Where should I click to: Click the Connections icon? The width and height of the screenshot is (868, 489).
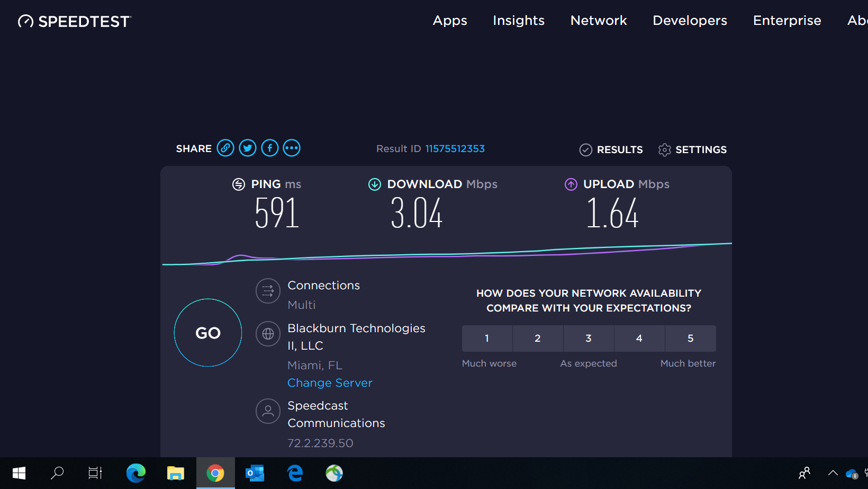tap(268, 291)
